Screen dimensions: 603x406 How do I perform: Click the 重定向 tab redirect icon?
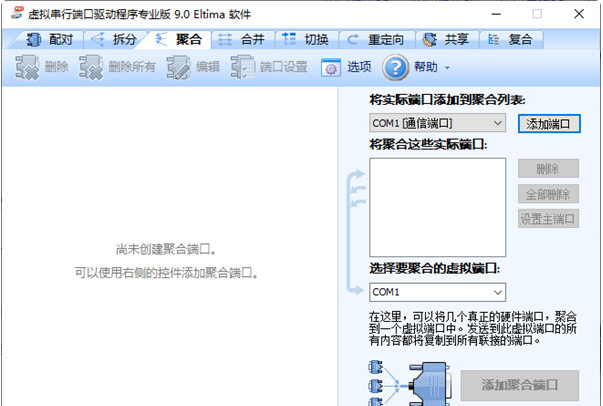pyautogui.click(x=352, y=39)
